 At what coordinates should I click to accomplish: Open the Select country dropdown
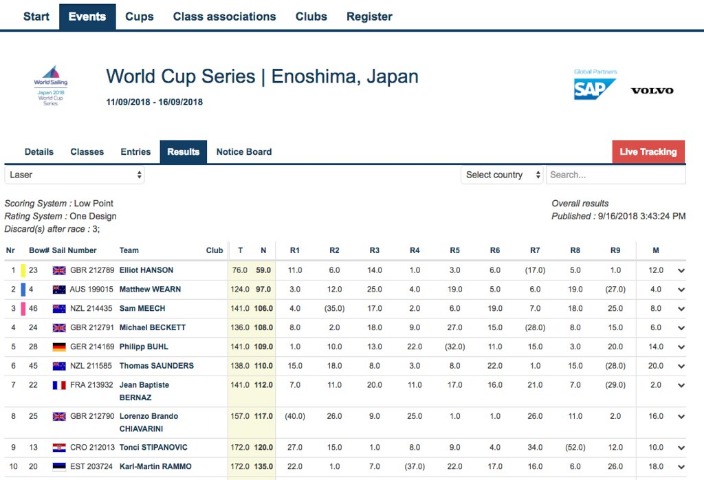pos(503,175)
